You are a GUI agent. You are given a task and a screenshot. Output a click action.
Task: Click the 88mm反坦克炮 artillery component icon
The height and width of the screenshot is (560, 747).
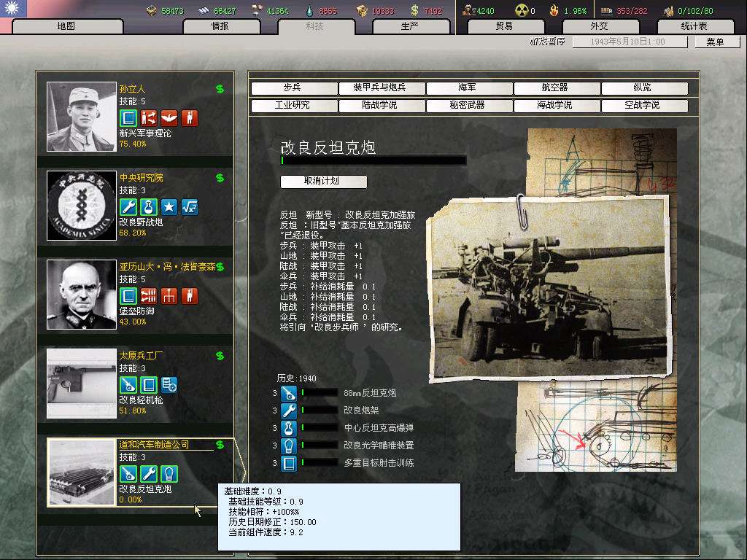click(x=289, y=393)
